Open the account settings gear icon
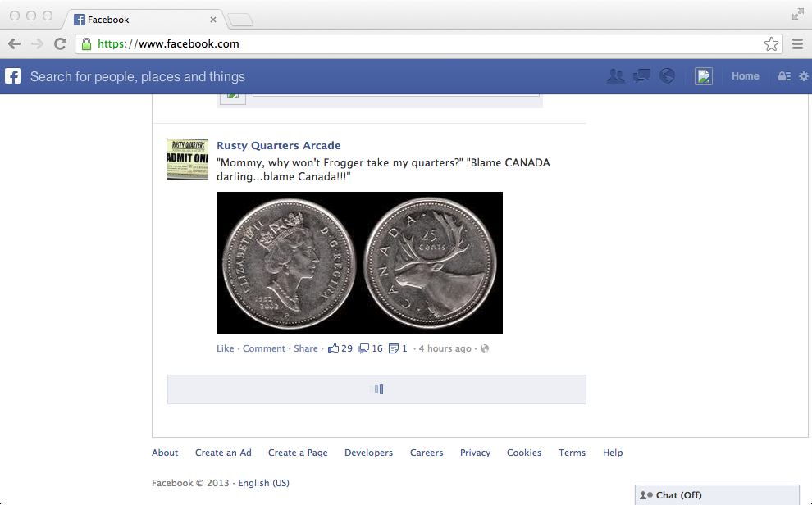Screen dimensions: 812x505 tap(803, 76)
